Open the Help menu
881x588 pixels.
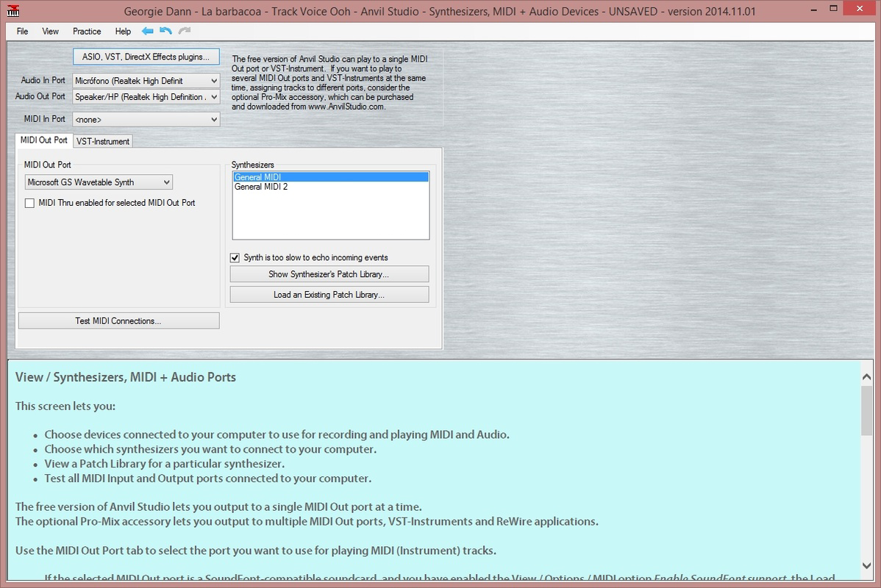[123, 32]
